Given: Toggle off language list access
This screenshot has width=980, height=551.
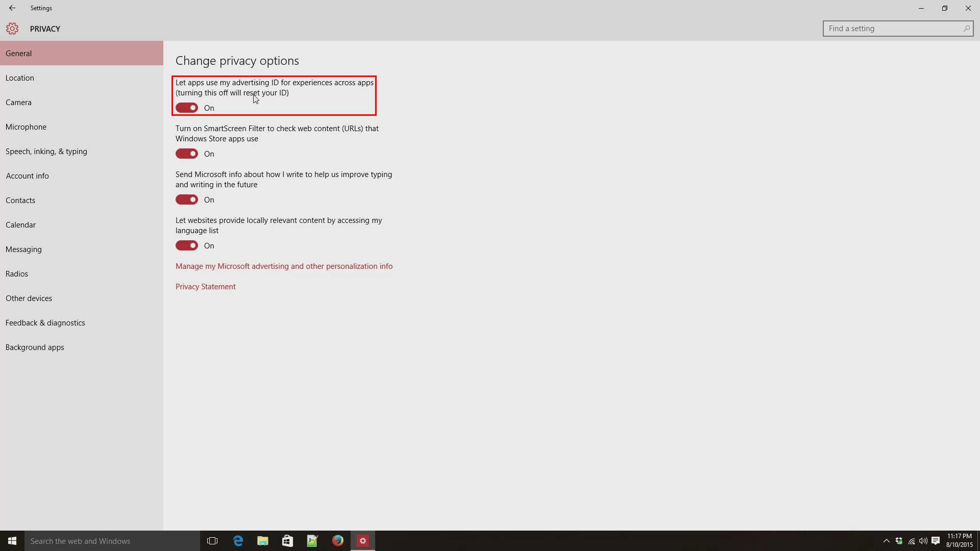Looking at the screenshot, I should (187, 245).
